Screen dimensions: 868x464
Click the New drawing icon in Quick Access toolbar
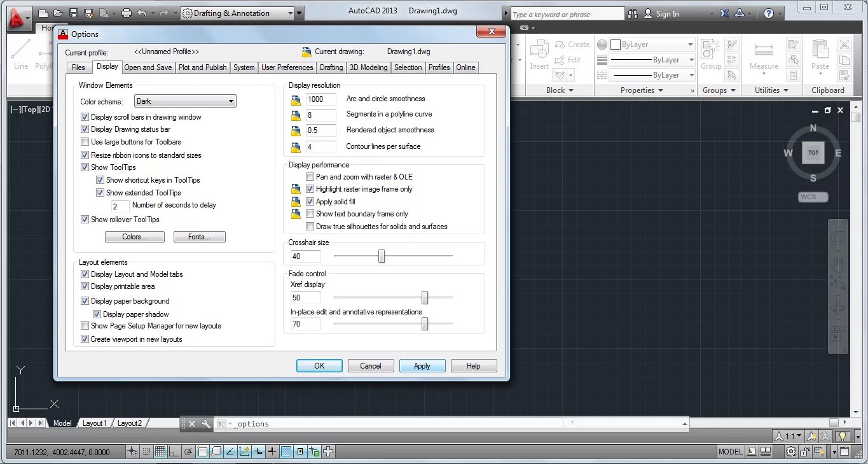point(43,13)
